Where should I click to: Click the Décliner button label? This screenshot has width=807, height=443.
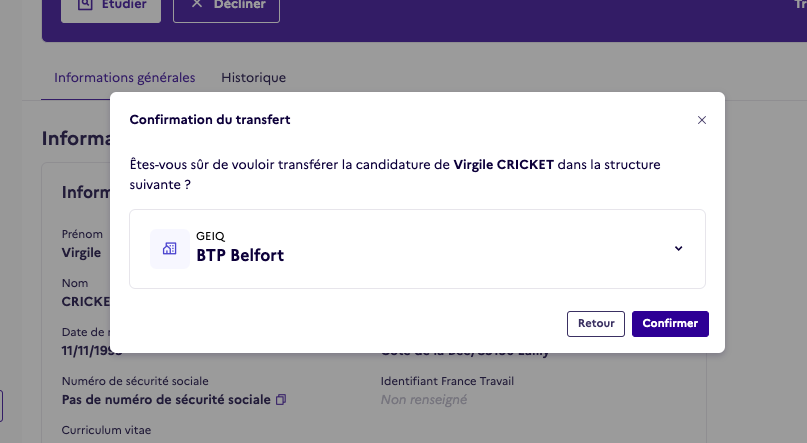(240, 5)
